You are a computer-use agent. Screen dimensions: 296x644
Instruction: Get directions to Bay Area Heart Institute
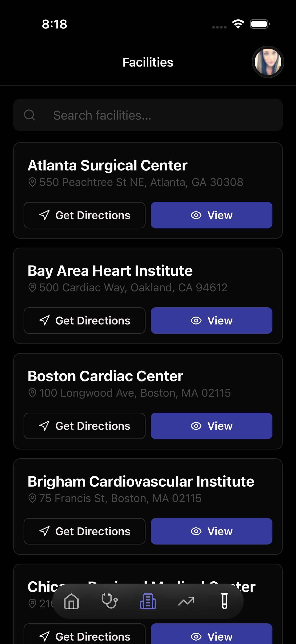click(x=84, y=321)
